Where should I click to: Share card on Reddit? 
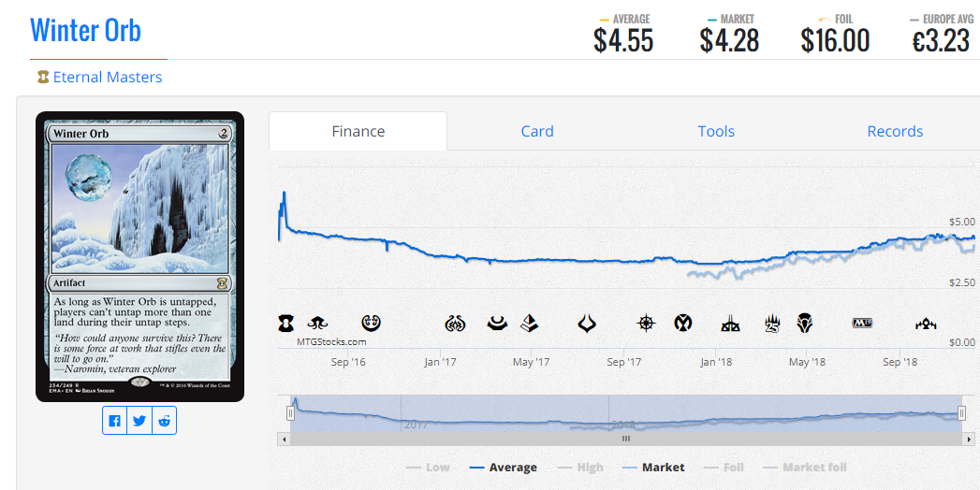coord(165,420)
